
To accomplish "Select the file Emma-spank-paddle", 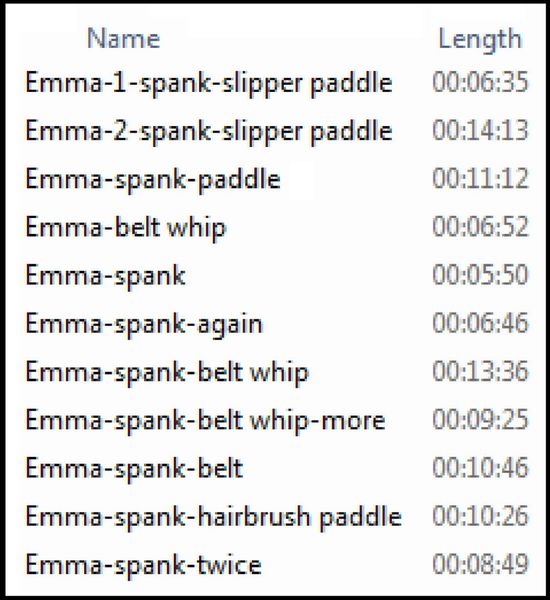I will click(x=153, y=180).
